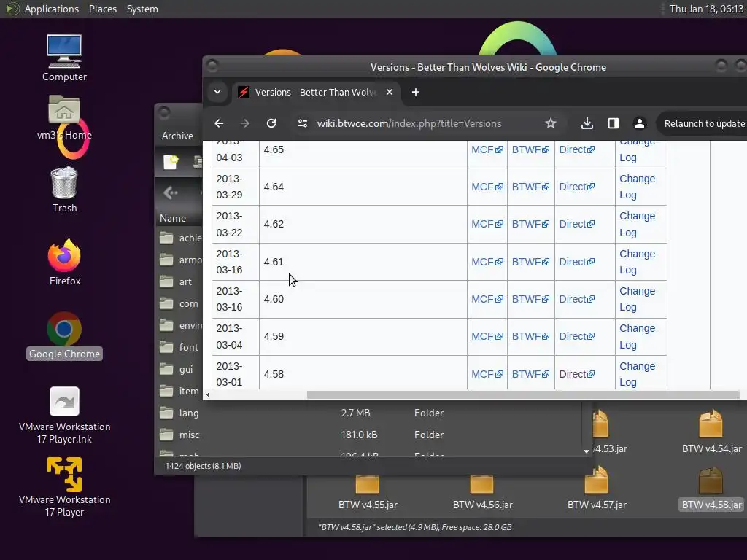This screenshot has width=747, height=560.
Task: Launch Google Chrome desktop icon
Action: tap(64, 335)
